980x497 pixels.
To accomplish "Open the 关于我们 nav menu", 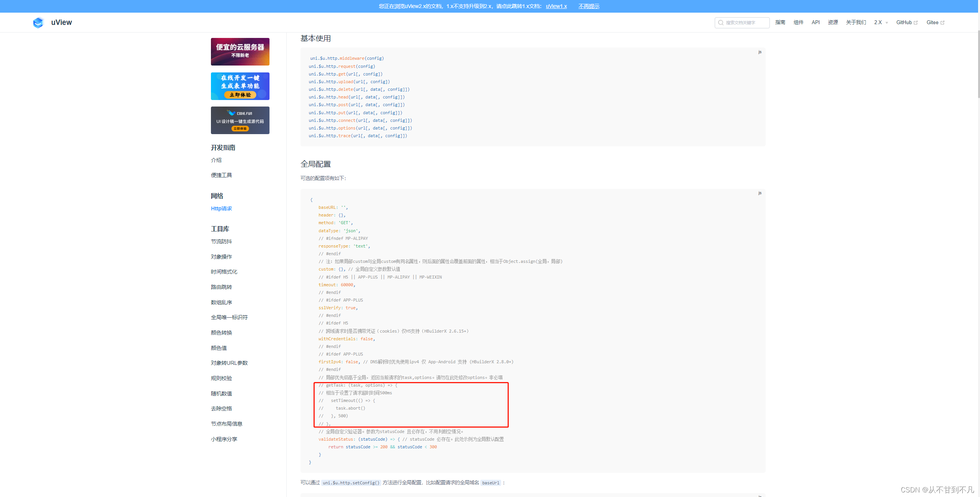I will tap(856, 23).
